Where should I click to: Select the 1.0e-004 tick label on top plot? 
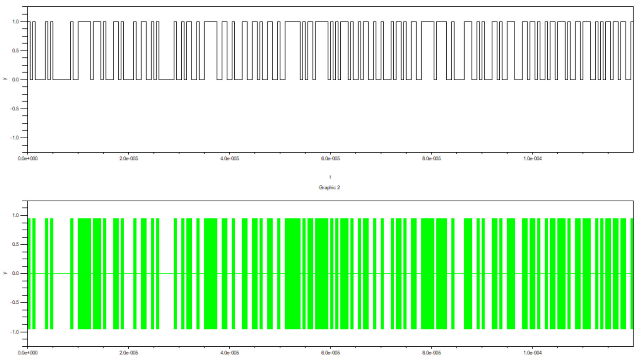click(x=532, y=159)
